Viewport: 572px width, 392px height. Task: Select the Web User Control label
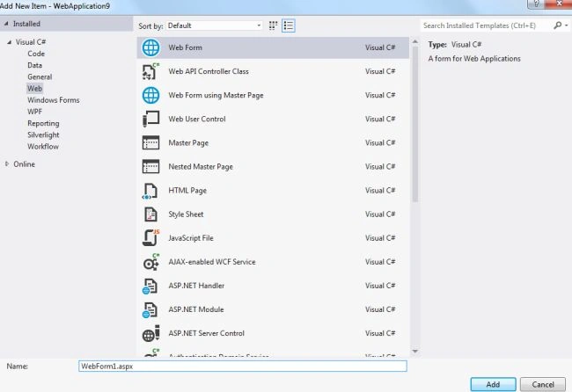(196, 120)
